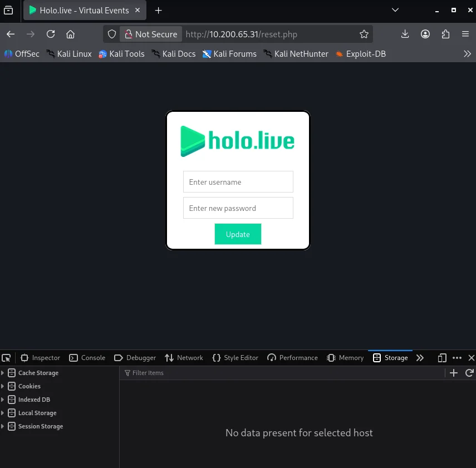Screen dimensions: 476x468
Task: Refresh the storage items list
Action: 469,373
